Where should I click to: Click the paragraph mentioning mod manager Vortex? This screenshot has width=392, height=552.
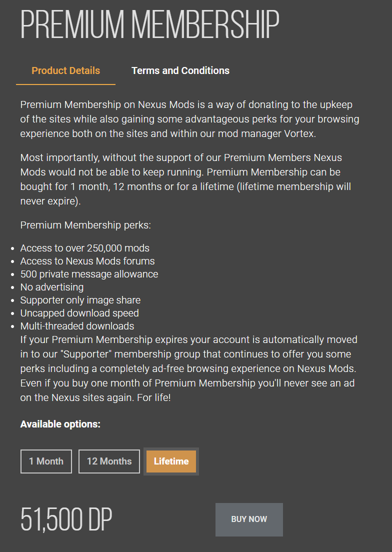(189, 119)
